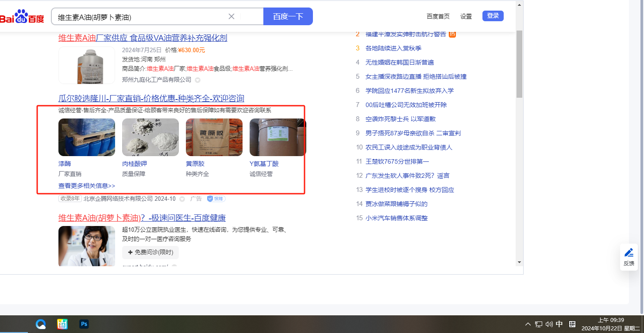Screen dimensions: 644x333
Task: Open hot search 王楚钦7675分世排第一
Action: (397, 161)
